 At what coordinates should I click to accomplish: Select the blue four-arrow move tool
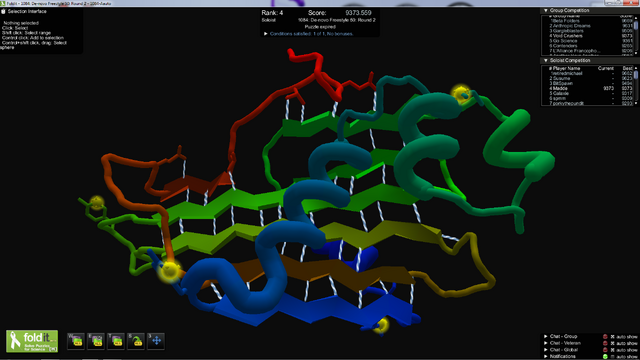pyautogui.click(x=156, y=341)
